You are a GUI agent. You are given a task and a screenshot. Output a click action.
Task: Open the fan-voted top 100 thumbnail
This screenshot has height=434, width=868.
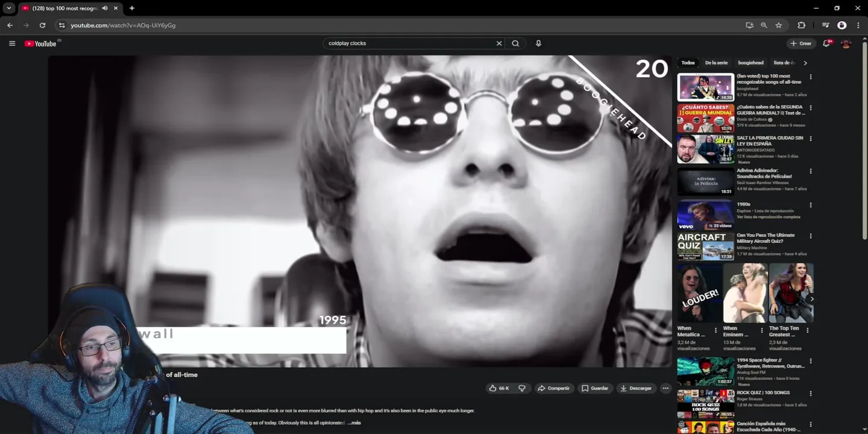pos(706,87)
